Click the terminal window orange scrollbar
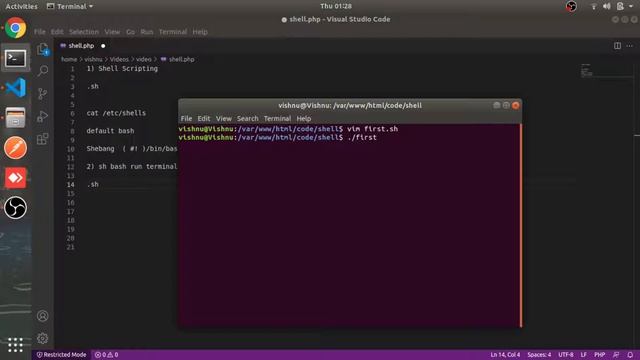Viewport: 640px width, 360px height. 521,225
